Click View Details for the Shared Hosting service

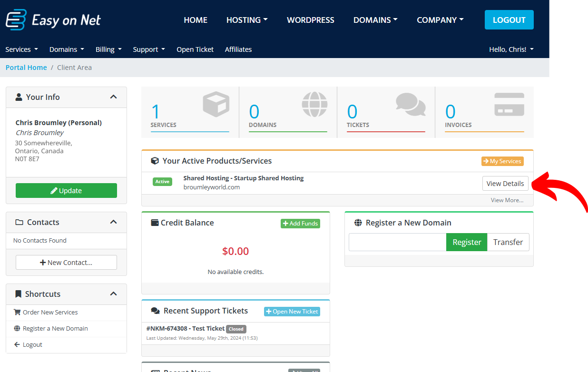505,183
